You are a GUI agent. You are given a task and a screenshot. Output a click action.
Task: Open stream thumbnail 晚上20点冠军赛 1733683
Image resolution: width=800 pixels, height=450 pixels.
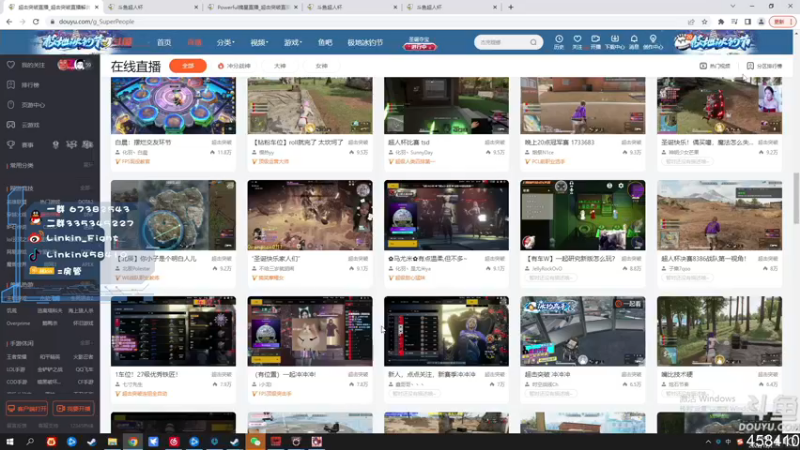(583, 106)
